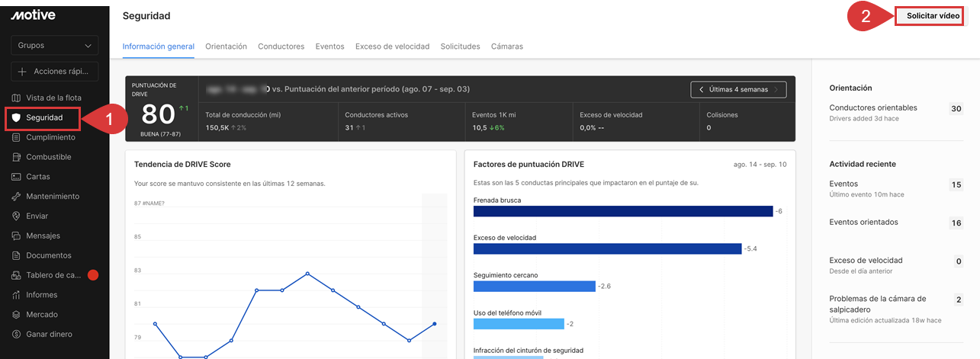Click the Ganar dinero dollar icon
Screen dimensions: 980x359
pos(16,335)
